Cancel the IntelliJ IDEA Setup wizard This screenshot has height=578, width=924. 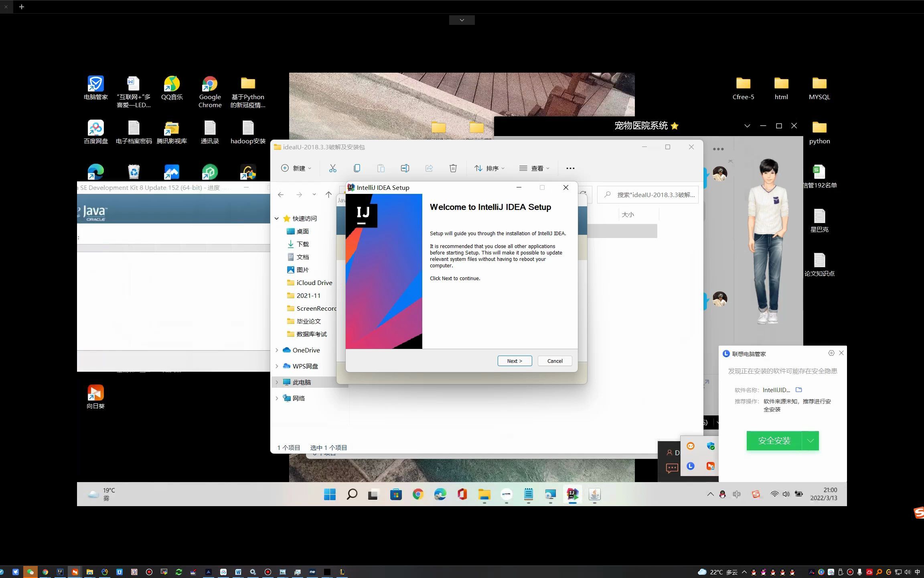coord(555,361)
